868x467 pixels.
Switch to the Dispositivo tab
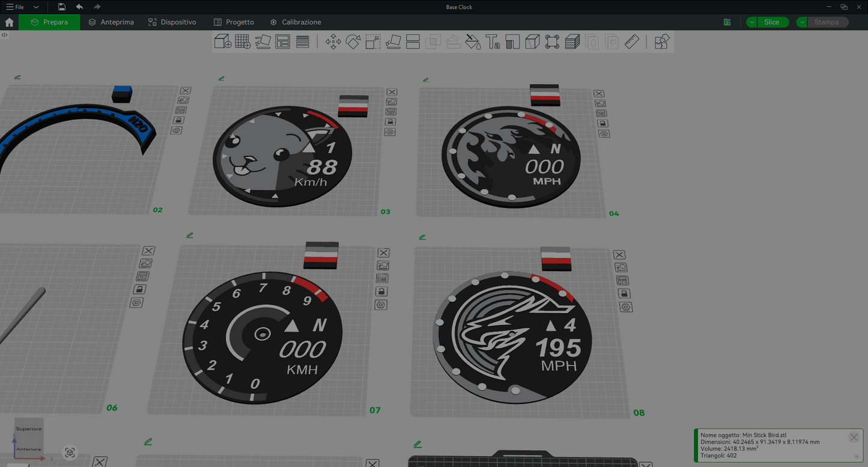click(x=172, y=22)
